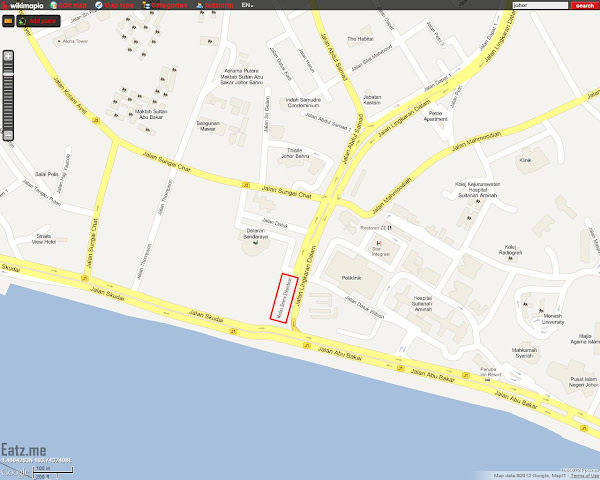The image size is (600, 480).
Task: Click the zoom level slider track
Action: tap(8, 96)
